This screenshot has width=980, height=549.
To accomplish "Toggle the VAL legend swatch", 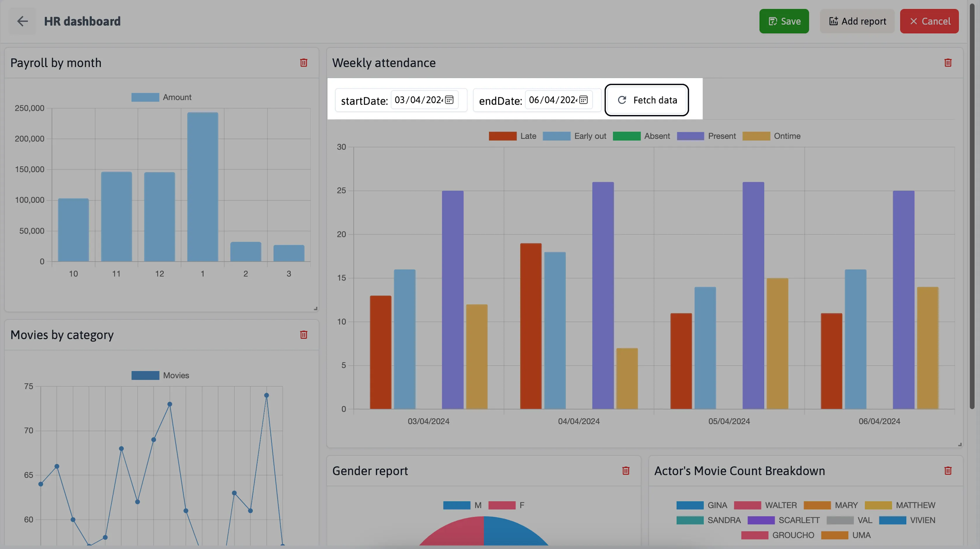I will [840, 520].
